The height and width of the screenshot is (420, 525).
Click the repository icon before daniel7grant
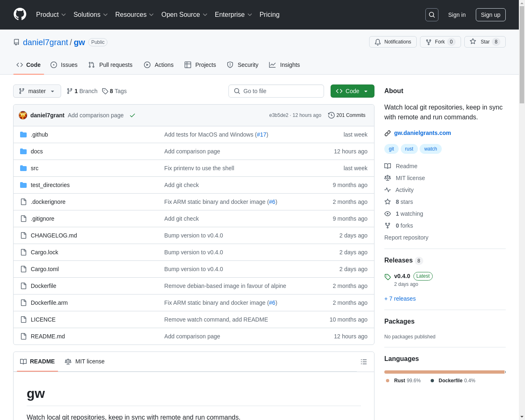click(x=16, y=42)
